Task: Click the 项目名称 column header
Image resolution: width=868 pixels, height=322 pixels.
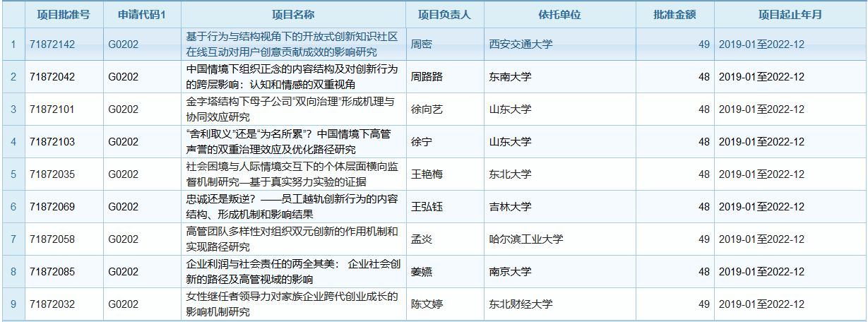Action: tap(293, 15)
